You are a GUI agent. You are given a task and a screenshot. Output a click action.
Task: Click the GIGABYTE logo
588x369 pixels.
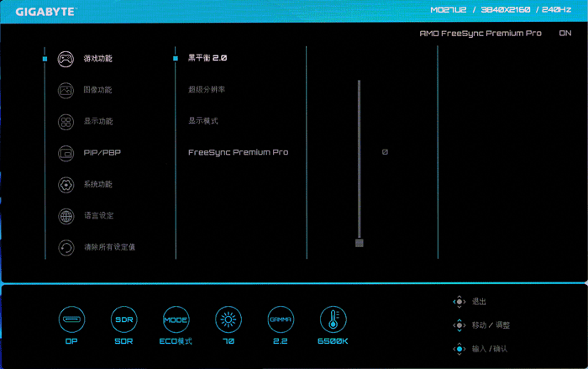[45, 12]
